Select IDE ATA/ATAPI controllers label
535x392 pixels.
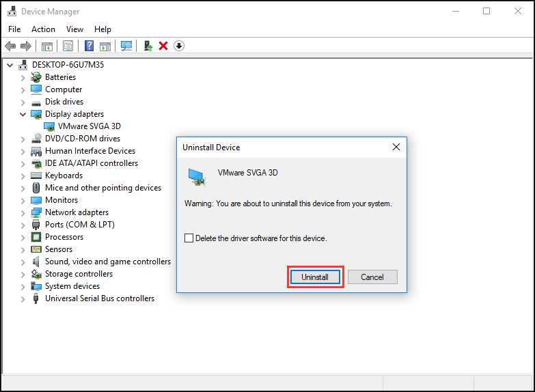(92, 163)
